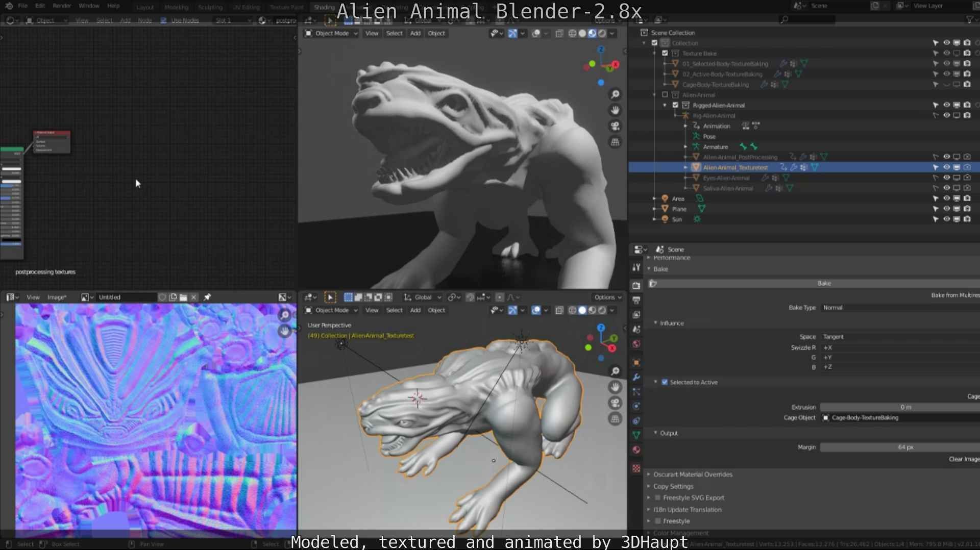Switch upper viewport to rendered shading
The height and width of the screenshot is (550, 980).
pyautogui.click(x=602, y=33)
